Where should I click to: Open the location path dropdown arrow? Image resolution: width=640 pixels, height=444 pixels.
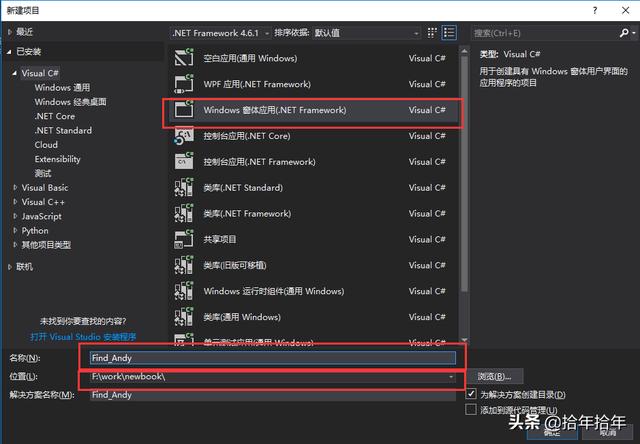(451, 377)
